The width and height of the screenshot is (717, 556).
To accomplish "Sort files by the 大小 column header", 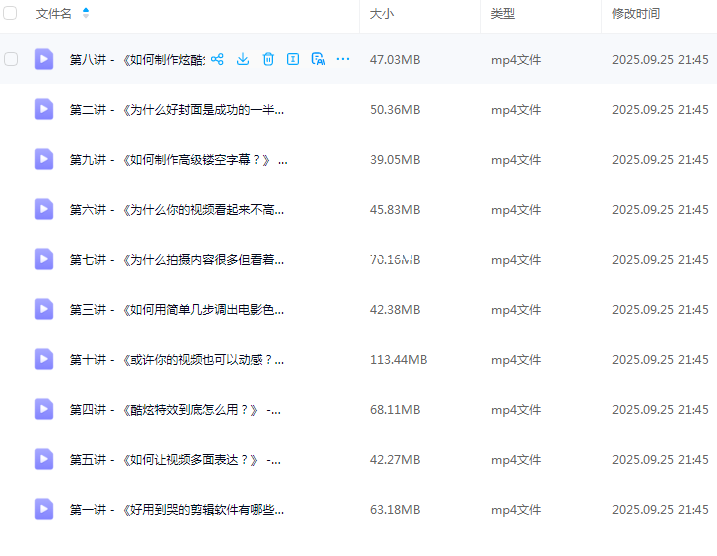I will click(381, 14).
